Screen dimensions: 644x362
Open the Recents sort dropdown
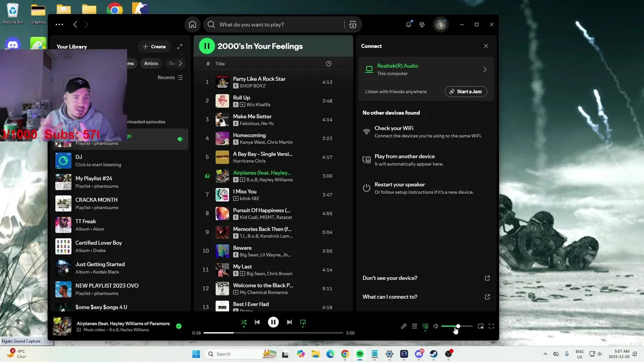pos(170,77)
